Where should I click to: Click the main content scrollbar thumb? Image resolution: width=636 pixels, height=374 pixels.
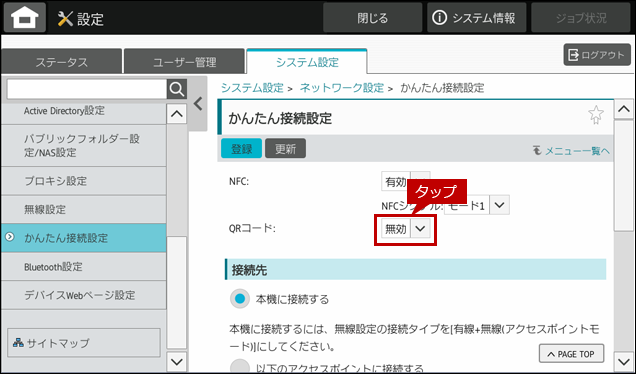(x=624, y=175)
